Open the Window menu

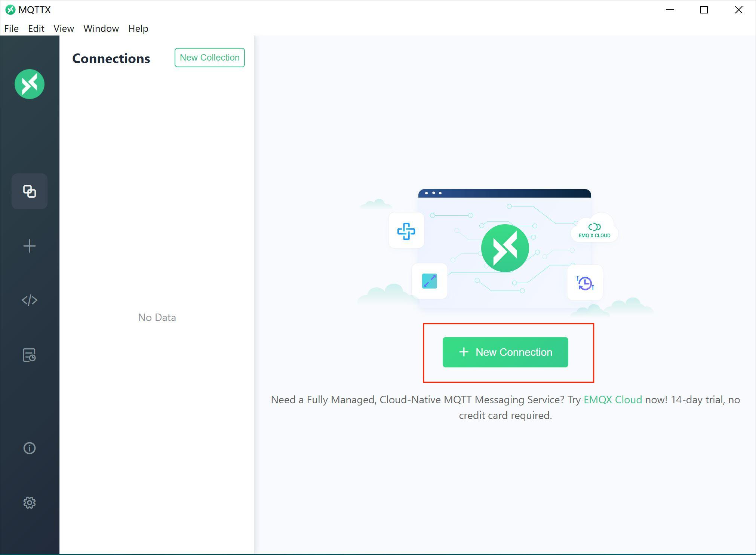point(101,28)
